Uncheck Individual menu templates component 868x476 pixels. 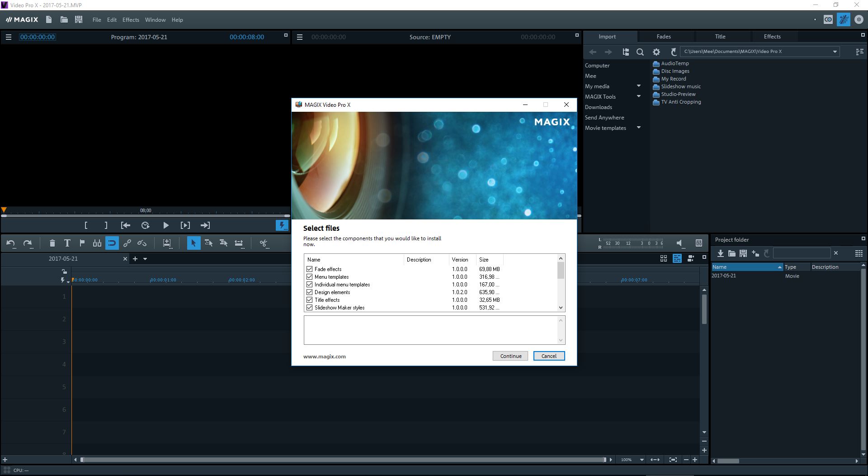pos(310,284)
